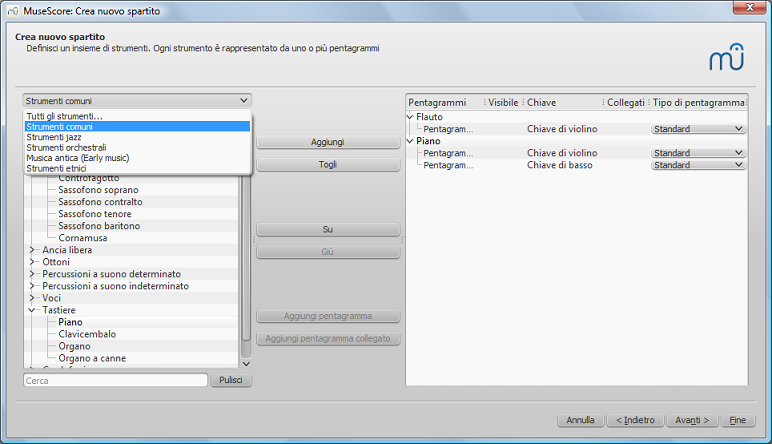Image resolution: width=772 pixels, height=444 pixels.
Task: Select 'Strumenti orchestrali' option
Action: (x=68, y=147)
